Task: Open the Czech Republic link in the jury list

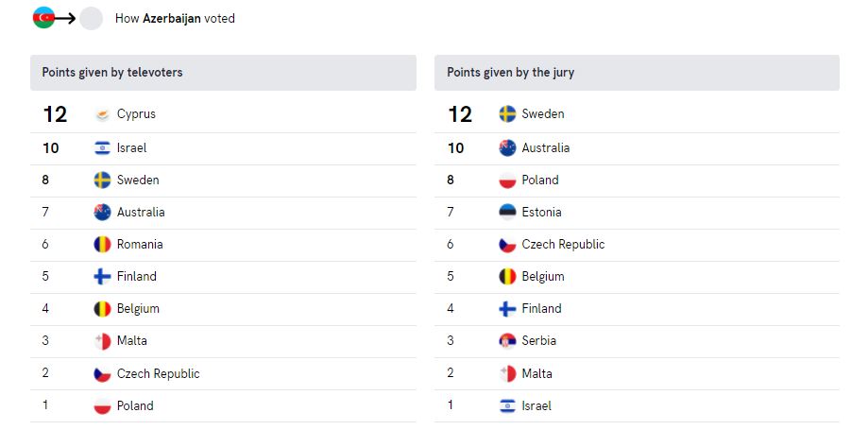Action: click(563, 244)
